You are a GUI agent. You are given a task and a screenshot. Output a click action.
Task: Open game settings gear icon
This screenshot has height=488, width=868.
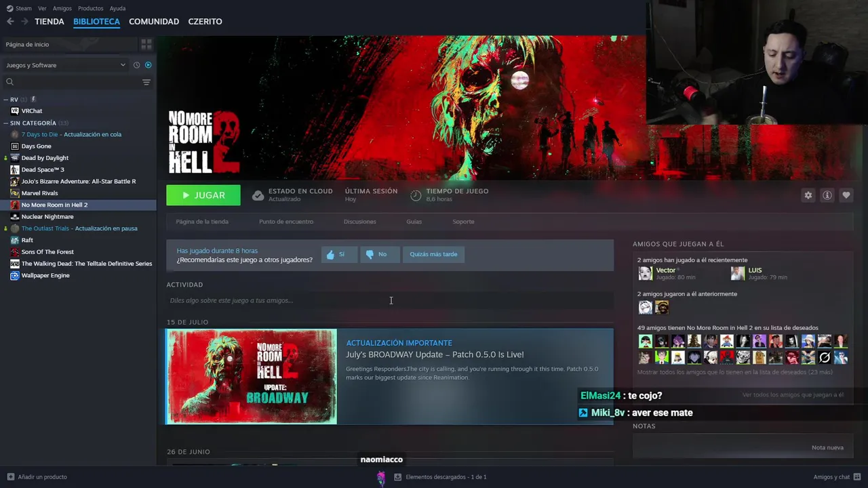point(808,195)
